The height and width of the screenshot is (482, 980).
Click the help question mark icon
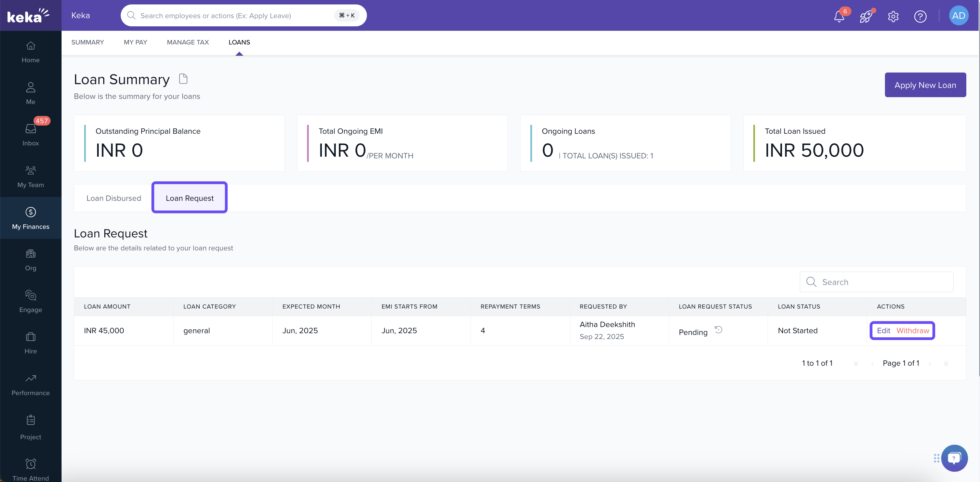point(920,16)
